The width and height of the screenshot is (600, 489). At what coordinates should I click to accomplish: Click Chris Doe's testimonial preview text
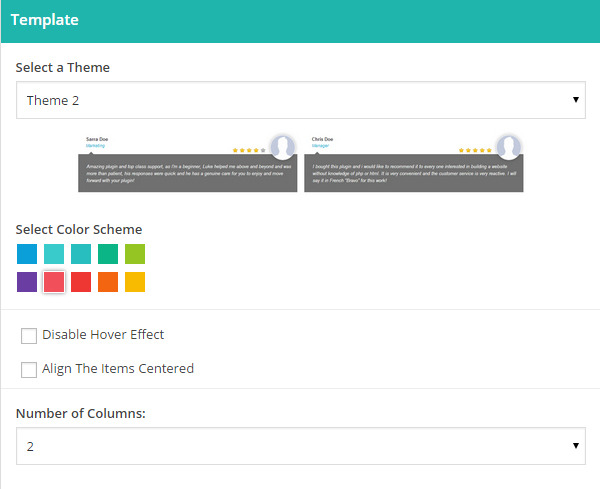click(414, 173)
